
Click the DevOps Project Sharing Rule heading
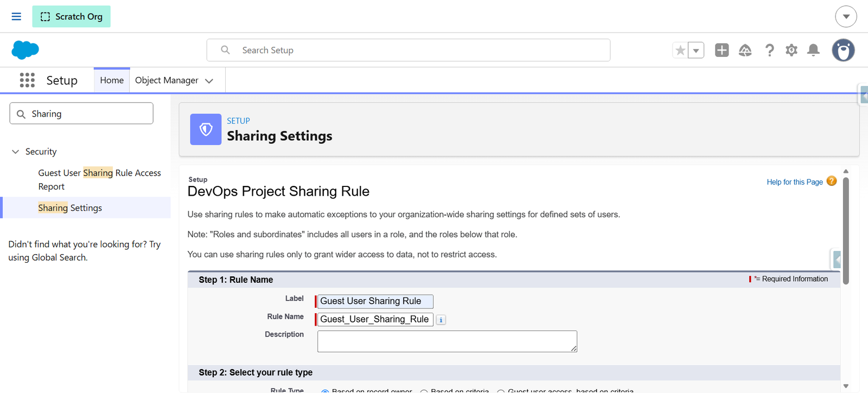click(x=278, y=191)
